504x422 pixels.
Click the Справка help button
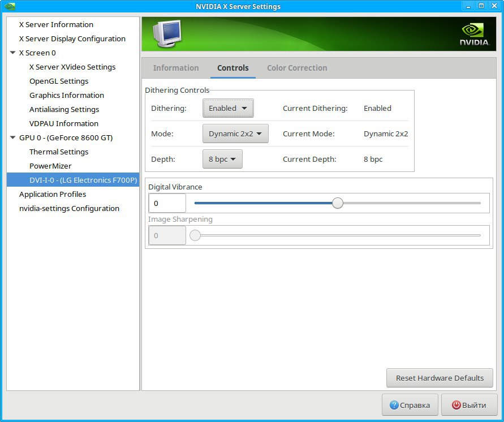coord(410,405)
